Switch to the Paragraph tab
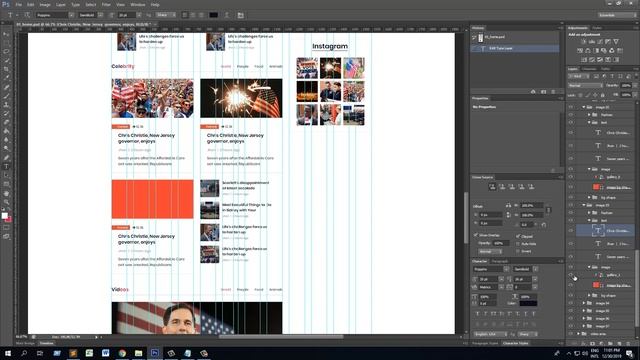The width and height of the screenshot is (640, 360). coord(500,261)
